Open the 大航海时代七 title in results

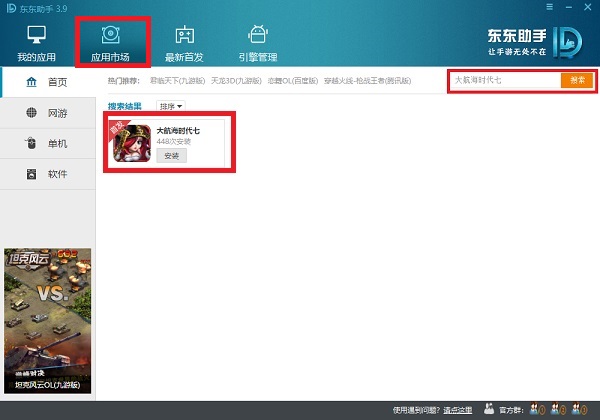point(178,130)
